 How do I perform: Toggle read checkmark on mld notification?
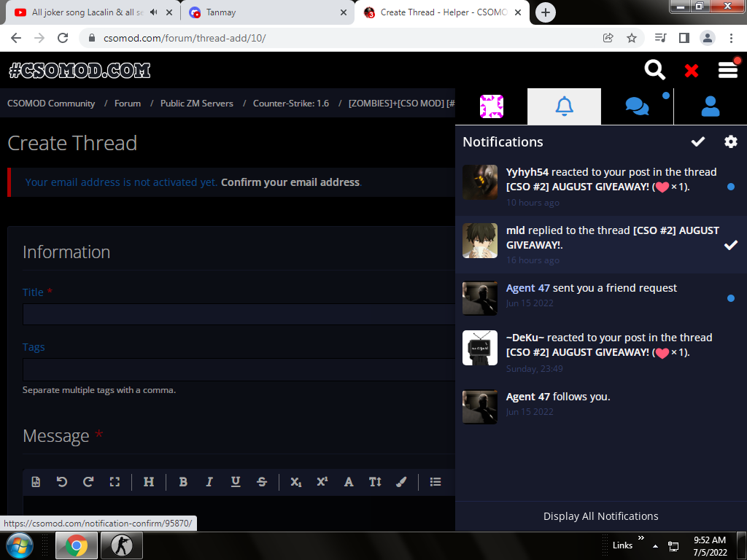coord(730,245)
